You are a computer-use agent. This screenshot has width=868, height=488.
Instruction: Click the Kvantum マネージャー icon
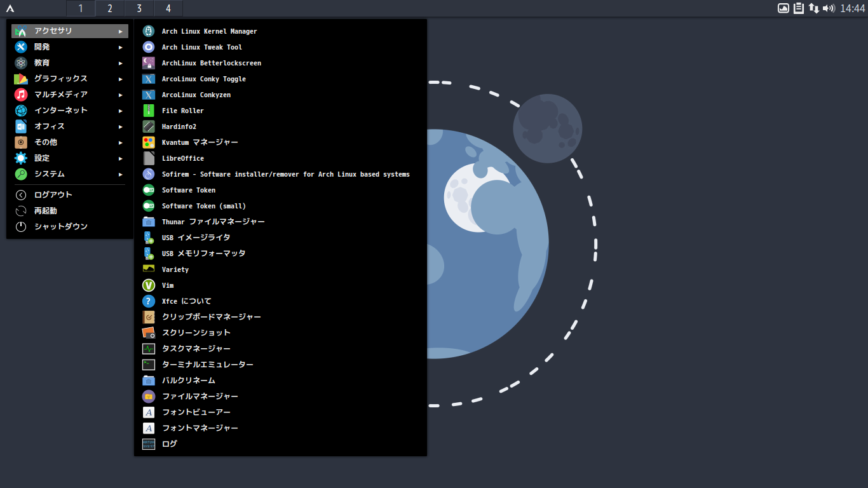[x=149, y=142]
